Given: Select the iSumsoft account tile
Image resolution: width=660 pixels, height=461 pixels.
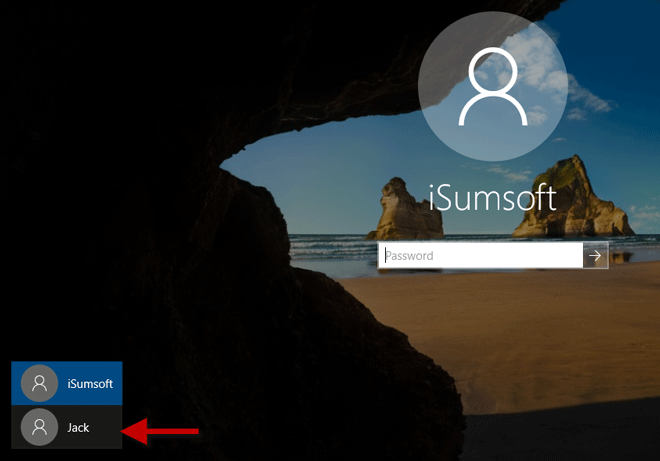Looking at the screenshot, I should 67,383.
